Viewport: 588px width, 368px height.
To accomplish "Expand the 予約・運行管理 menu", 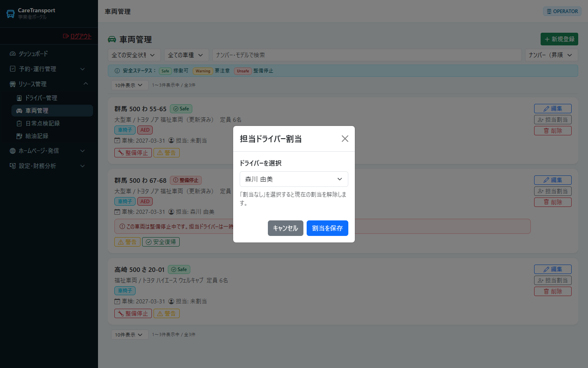I will tap(49, 69).
